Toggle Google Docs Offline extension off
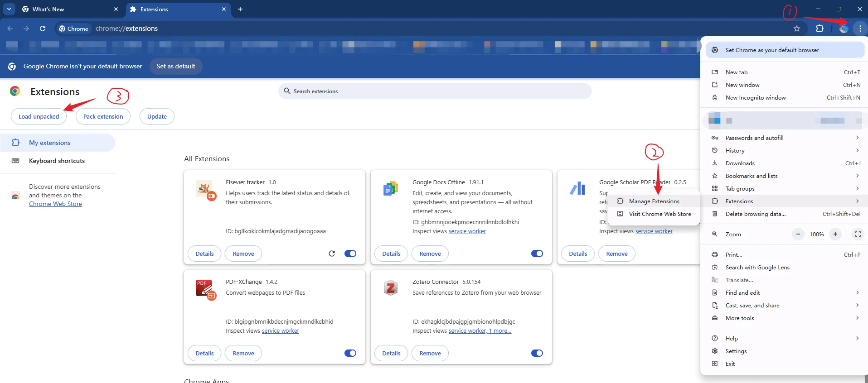This screenshot has width=868, height=383. (x=537, y=254)
